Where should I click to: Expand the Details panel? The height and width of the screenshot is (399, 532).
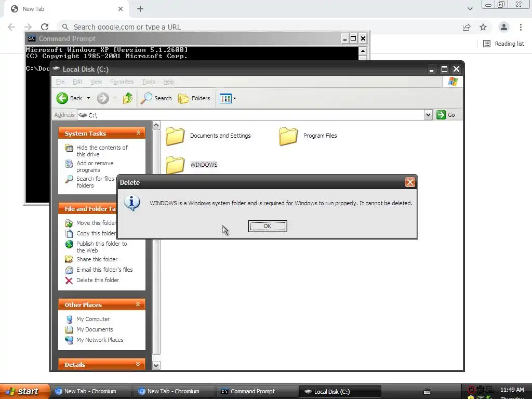point(138,364)
